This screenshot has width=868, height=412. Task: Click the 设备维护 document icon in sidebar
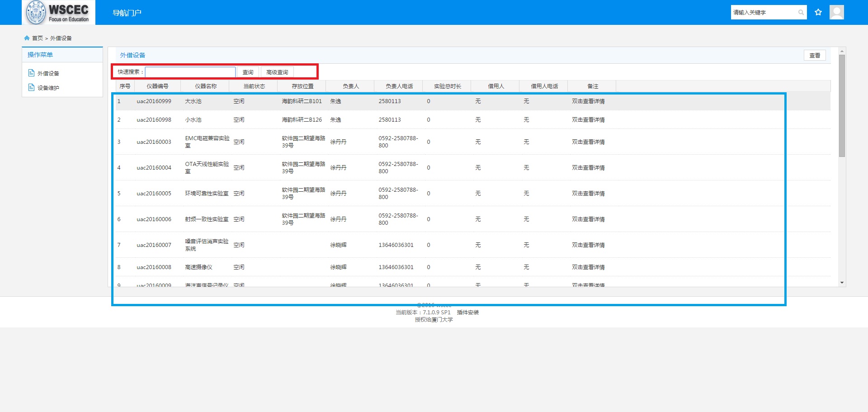[x=31, y=87]
